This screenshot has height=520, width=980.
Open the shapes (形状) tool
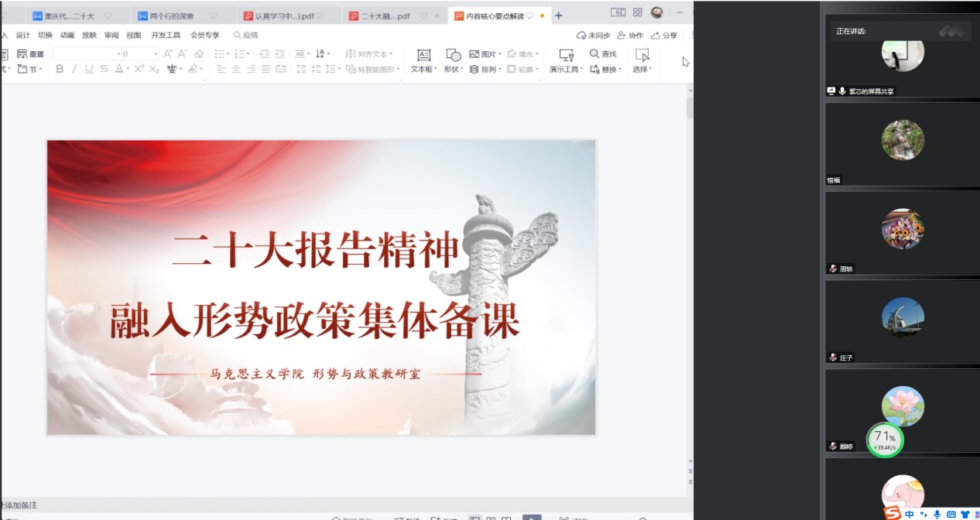[453, 56]
